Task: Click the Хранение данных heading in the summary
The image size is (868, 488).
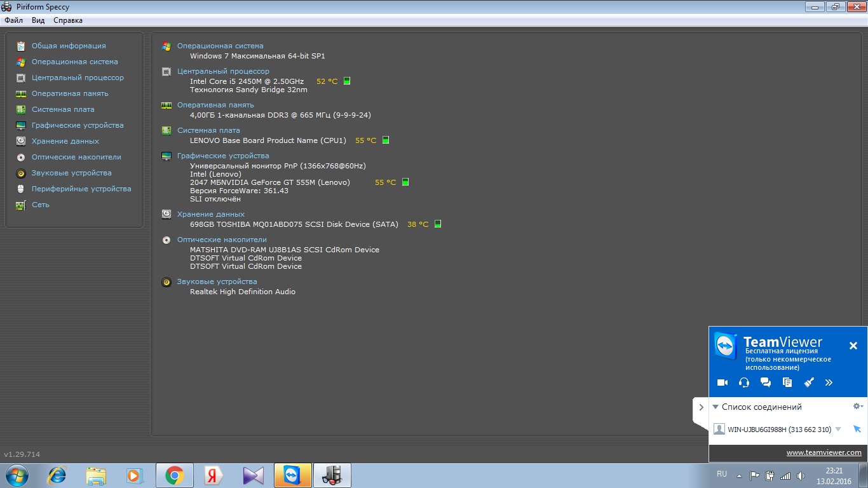Action: point(211,214)
